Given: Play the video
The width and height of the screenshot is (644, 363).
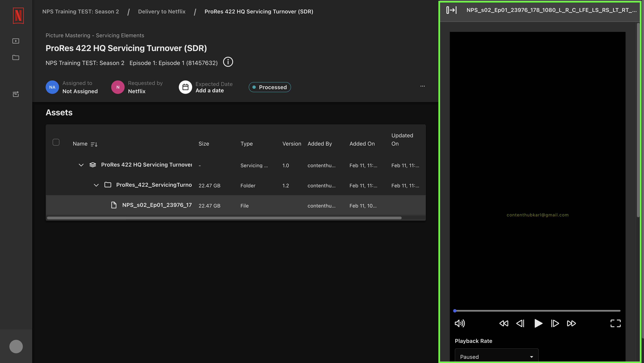Looking at the screenshot, I should 538,323.
